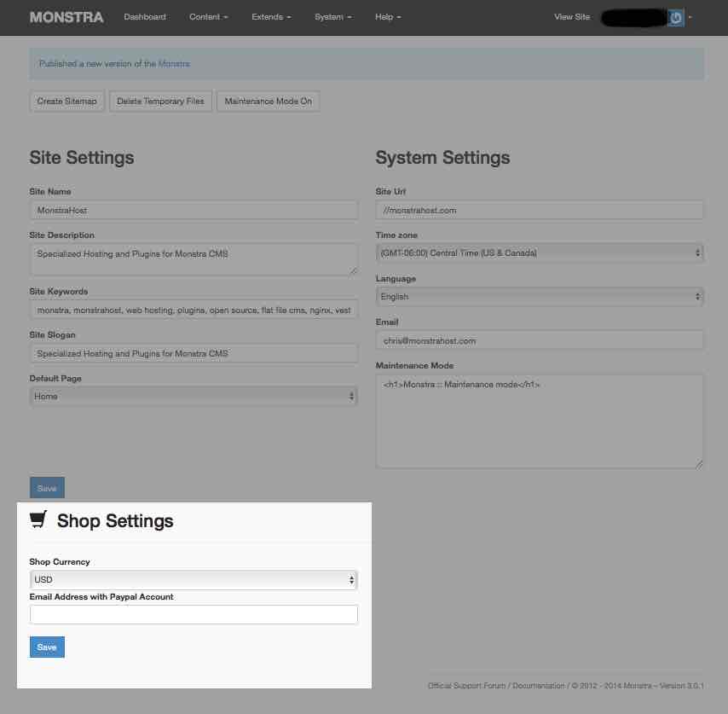Click the MONSTRA logo

coord(66,17)
